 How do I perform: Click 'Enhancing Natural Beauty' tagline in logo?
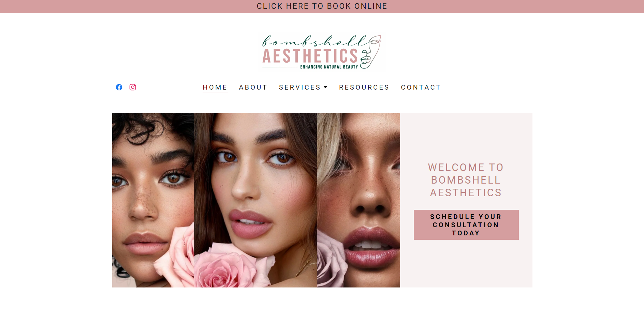329,67
